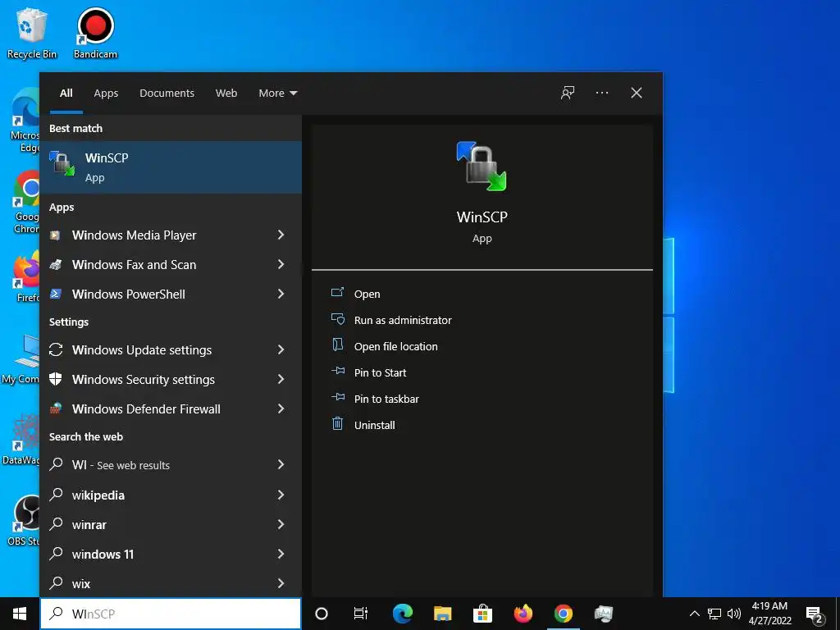Image resolution: width=840 pixels, height=630 pixels.
Task: Click the Open file location icon
Action: pyautogui.click(x=337, y=345)
